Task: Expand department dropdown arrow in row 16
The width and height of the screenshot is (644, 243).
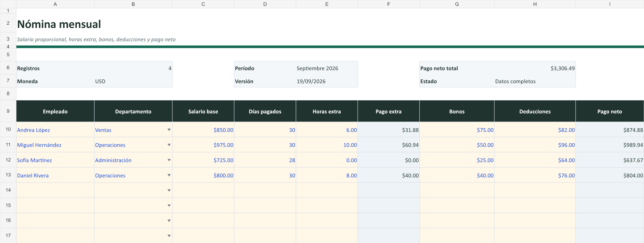Action: (x=169, y=221)
